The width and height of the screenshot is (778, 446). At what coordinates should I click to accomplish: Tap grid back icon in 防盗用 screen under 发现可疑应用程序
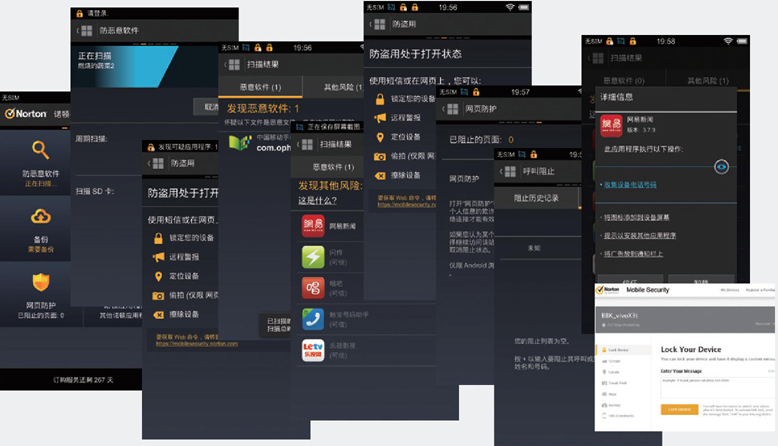coord(158,164)
